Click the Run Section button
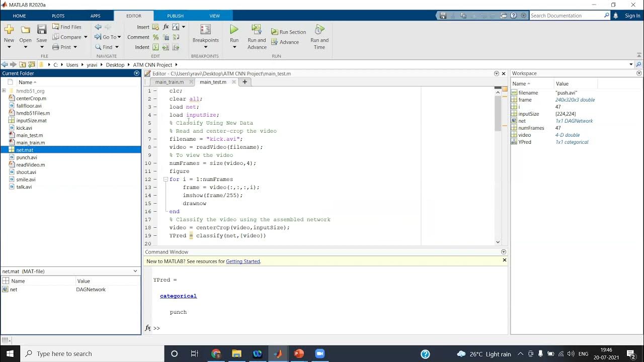This screenshot has width=644, height=362. 289,32
